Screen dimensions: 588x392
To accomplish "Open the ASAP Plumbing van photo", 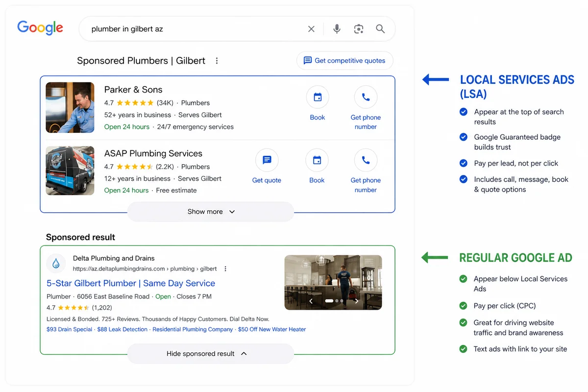I will (70, 171).
